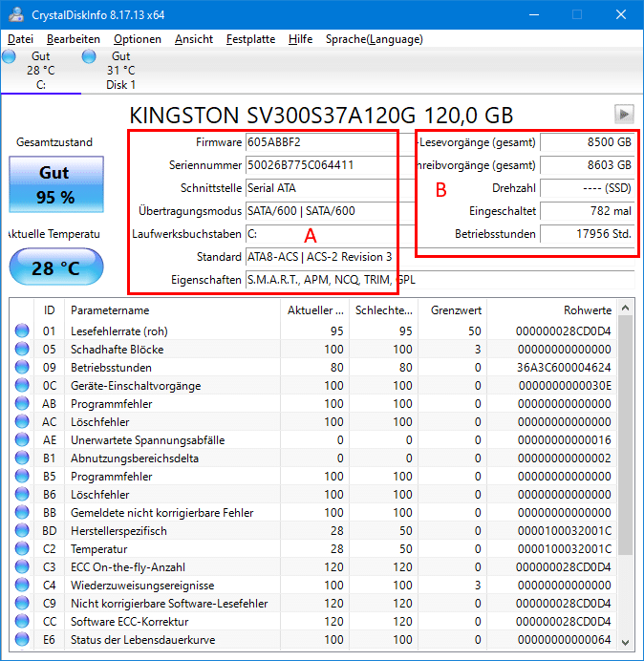Click status orb for Status der Lebensdauerkurve
644x661 pixels.
[22, 639]
